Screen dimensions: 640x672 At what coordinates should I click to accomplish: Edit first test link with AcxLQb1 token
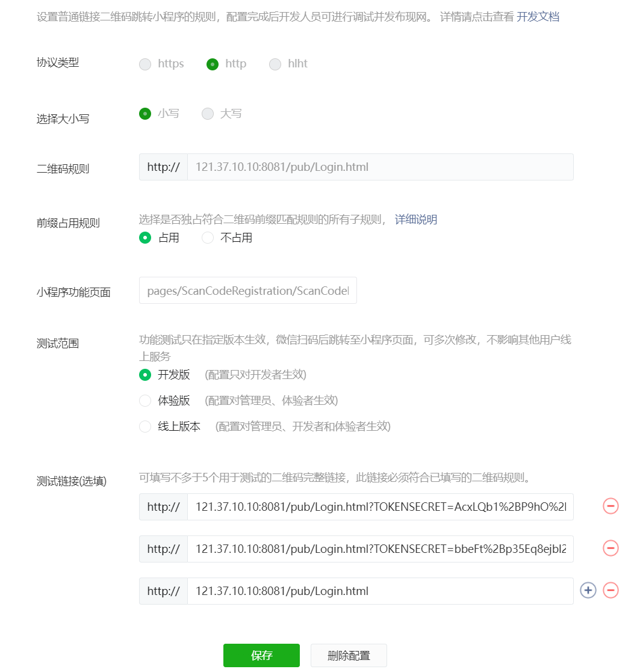point(380,507)
